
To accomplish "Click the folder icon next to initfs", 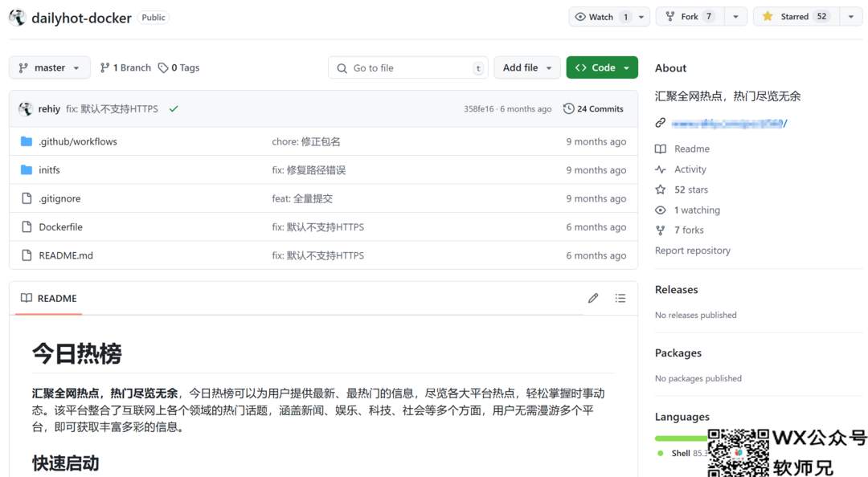I will 27,170.
